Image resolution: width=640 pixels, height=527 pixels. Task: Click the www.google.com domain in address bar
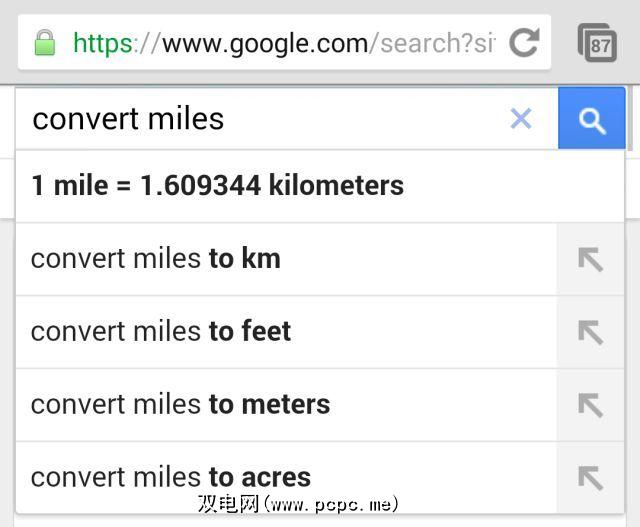pos(265,43)
